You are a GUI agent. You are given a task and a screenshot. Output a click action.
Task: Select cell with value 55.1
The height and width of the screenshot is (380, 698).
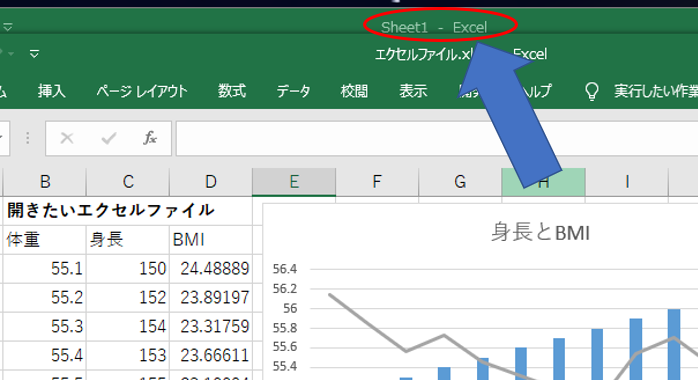click(45, 269)
